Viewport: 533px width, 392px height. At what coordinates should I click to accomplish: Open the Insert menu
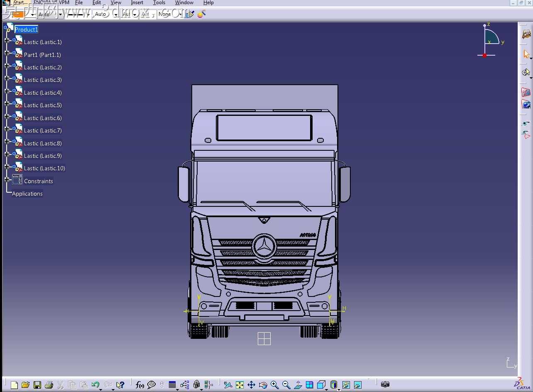point(137,2)
